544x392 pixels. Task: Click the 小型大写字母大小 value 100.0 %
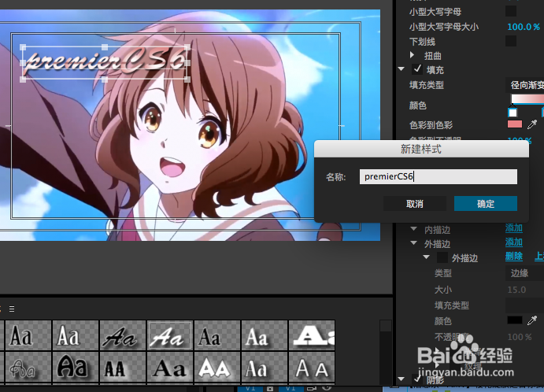pyautogui.click(x=524, y=27)
